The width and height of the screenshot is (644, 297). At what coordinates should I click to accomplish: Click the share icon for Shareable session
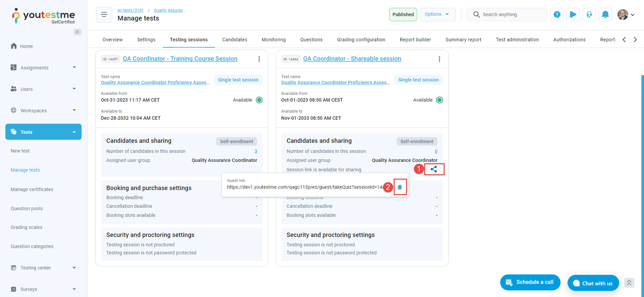(433, 169)
